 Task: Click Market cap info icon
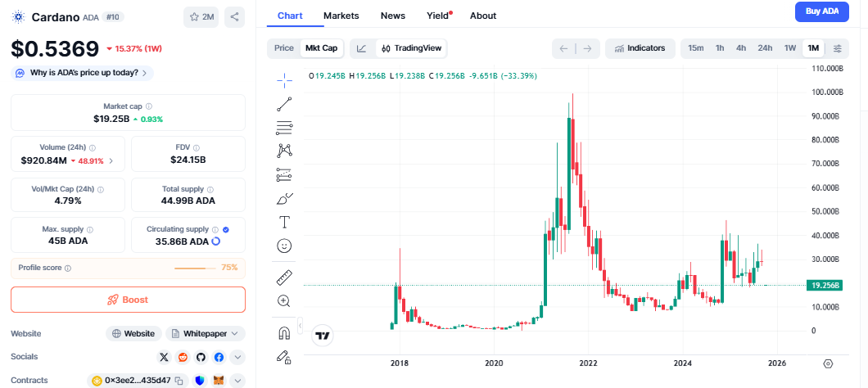[x=149, y=106]
